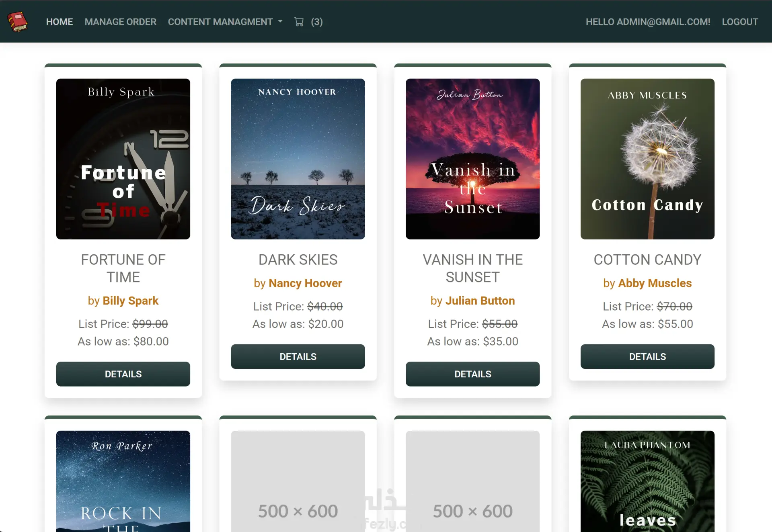The height and width of the screenshot is (532, 772).
Task: Click first 500 × 600 placeholder image
Action: (x=298, y=481)
